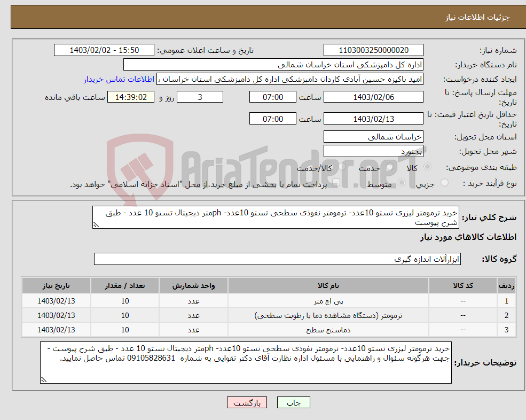Click the request creator field

click(290, 79)
